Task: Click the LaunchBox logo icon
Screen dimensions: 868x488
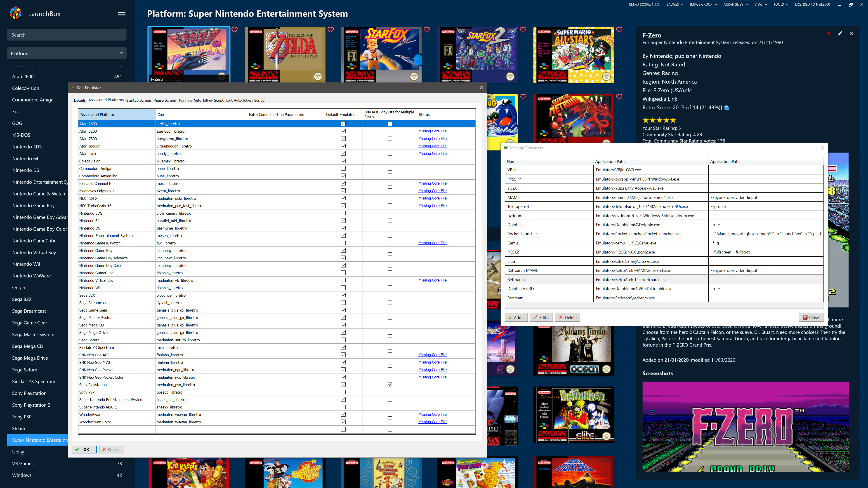Action: (x=16, y=14)
